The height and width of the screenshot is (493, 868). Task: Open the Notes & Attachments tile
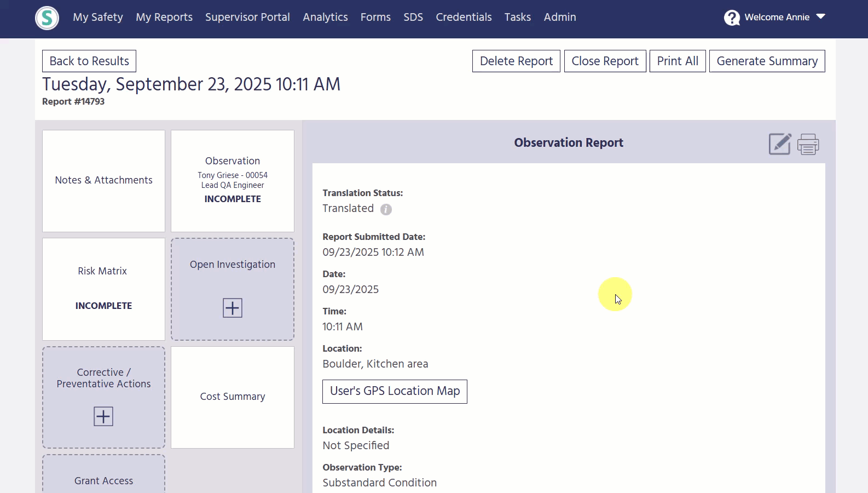click(x=103, y=180)
